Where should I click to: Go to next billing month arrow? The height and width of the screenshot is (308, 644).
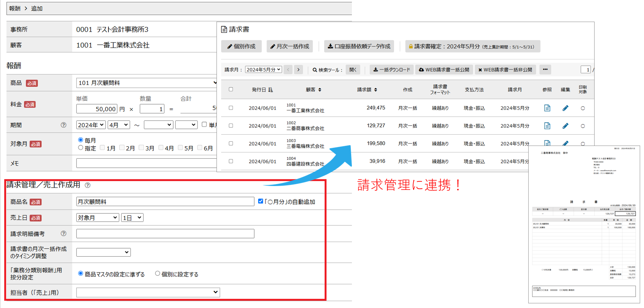coord(298,70)
